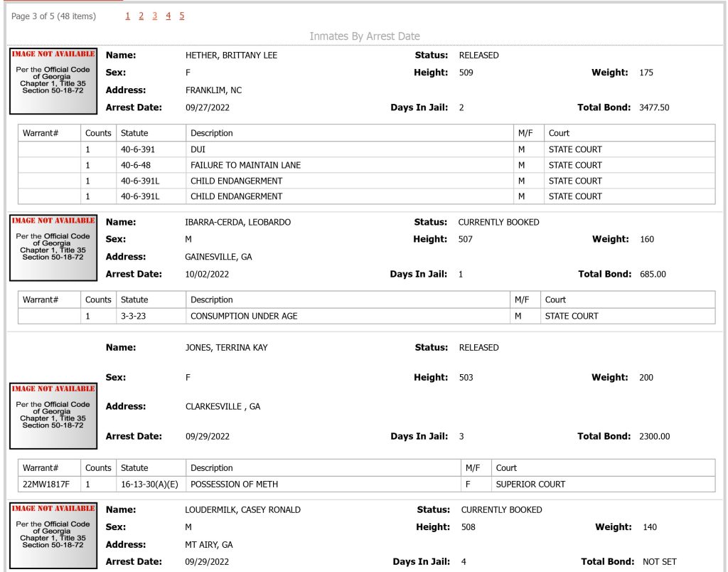Open page 2 of inmate list

(141, 16)
